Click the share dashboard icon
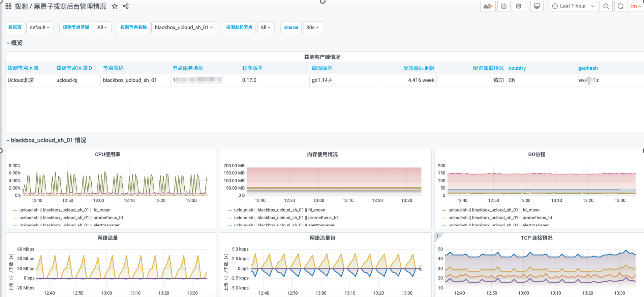 click(126, 6)
